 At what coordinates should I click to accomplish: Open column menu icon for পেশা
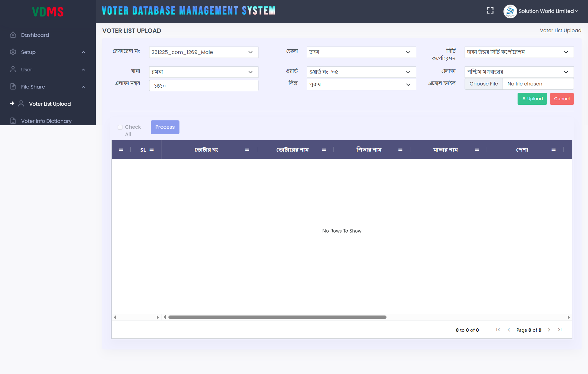(553, 149)
